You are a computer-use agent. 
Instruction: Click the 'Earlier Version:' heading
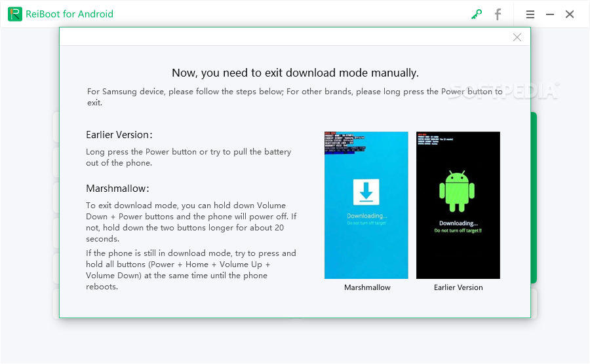click(x=119, y=135)
